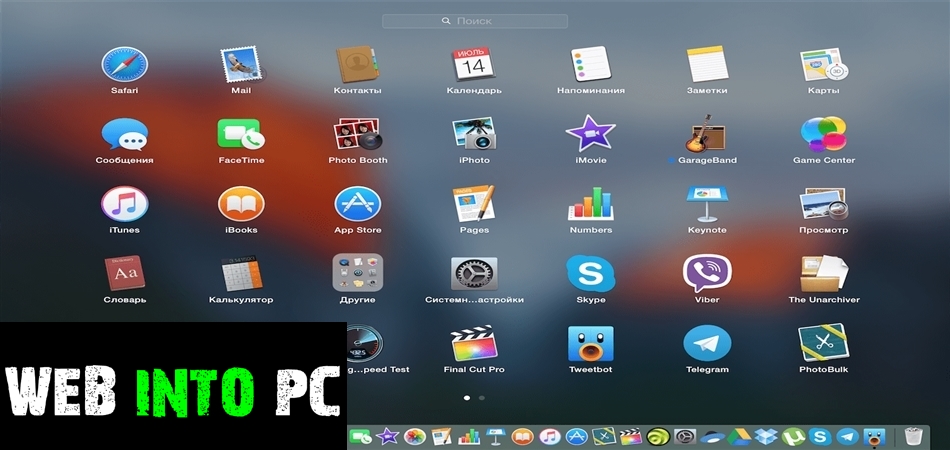950x450 pixels.
Task: Launch iTunes from the Launchpad grid
Action: 125,203
